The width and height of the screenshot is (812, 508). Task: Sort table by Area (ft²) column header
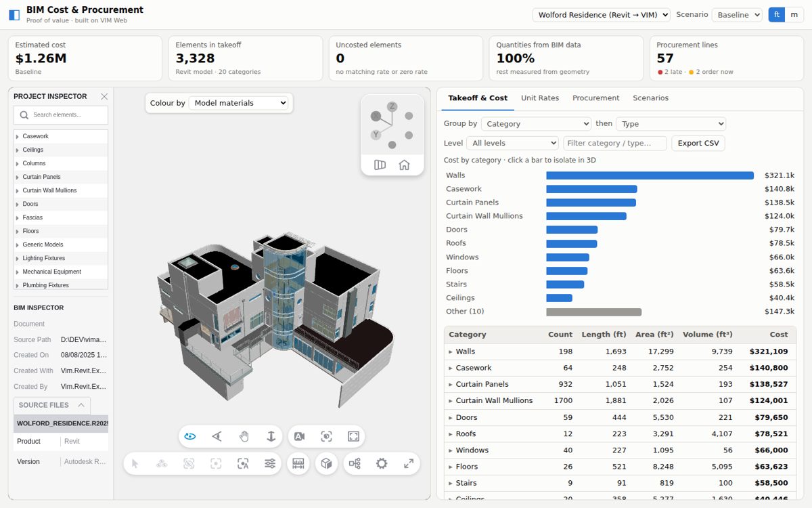(x=654, y=335)
